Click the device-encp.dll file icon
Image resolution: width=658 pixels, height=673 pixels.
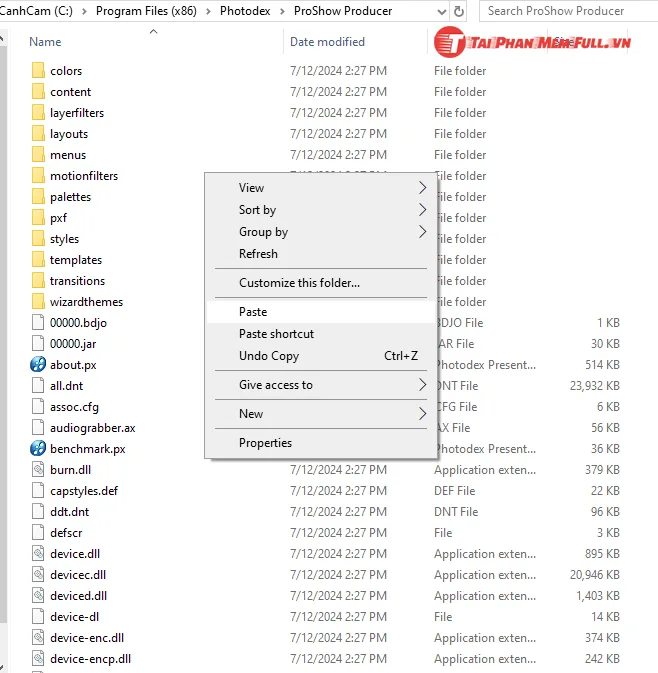tap(38, 659)
